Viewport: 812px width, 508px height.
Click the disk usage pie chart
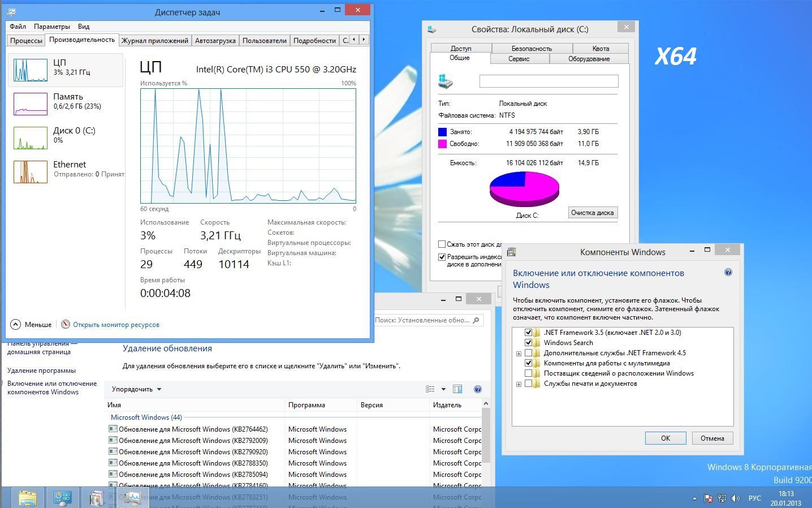pyautogui.click(x=524, y=189)
